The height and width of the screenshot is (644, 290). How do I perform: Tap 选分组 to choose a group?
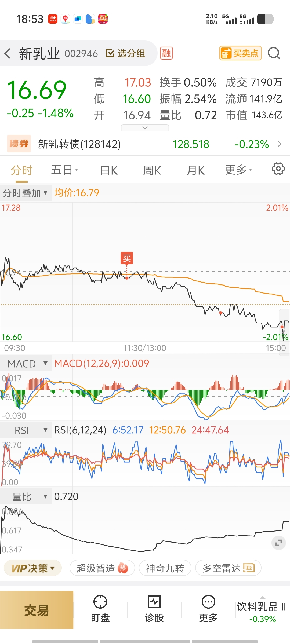pos(125,53)
